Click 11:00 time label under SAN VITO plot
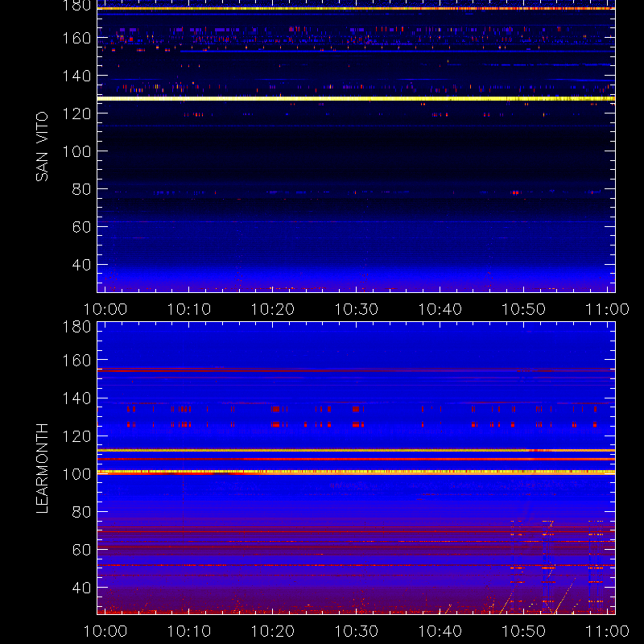The height and width of the screenshot is (644, 644). pos(607,309)
